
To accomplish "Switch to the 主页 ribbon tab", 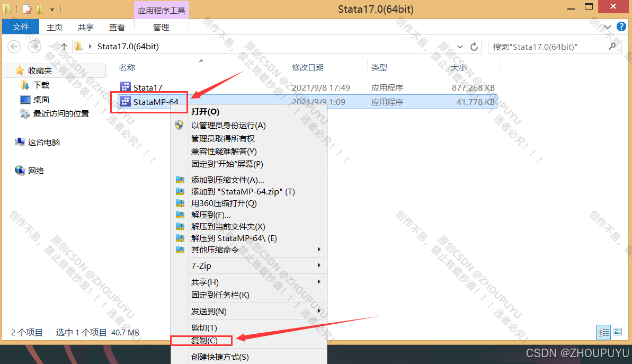I will (55, 27).
